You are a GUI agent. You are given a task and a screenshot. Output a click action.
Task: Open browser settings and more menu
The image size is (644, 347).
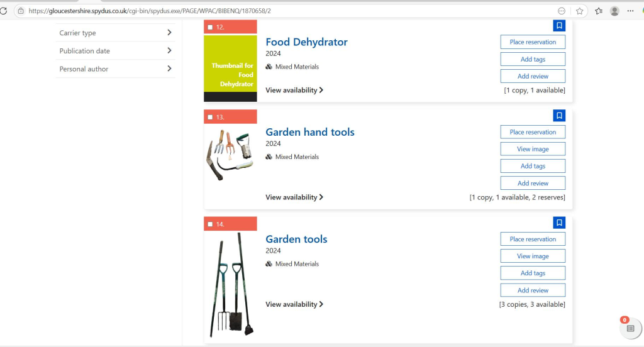(631, 11)
